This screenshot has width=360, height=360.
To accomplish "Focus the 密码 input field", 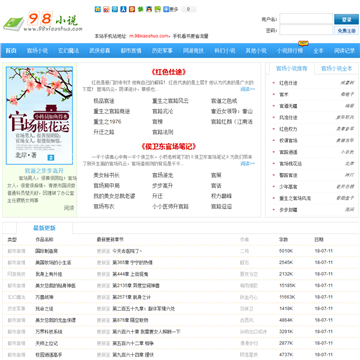I will point(306,30).
